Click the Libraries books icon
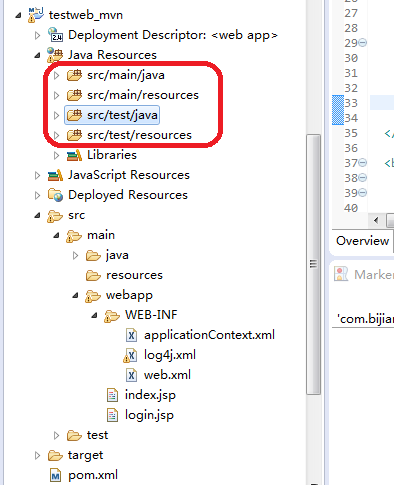This screenshot has width=394, height=485. (x=74, y=155)
